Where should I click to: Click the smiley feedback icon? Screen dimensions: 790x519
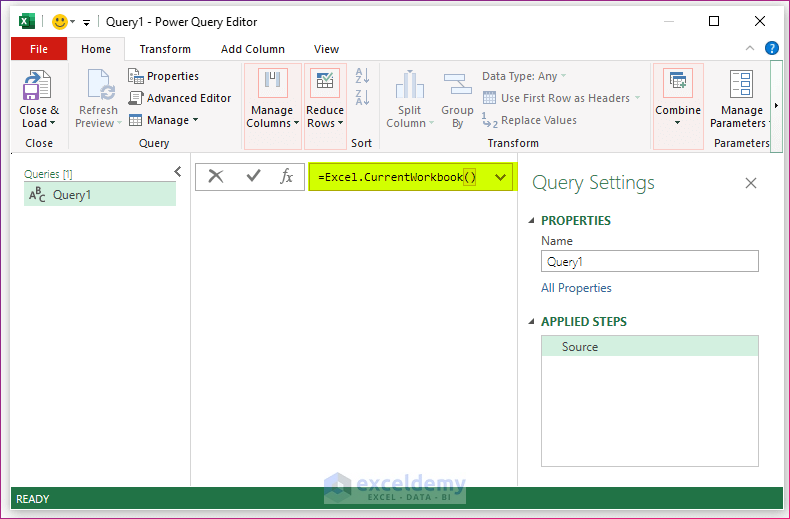[x=59, y=22]
